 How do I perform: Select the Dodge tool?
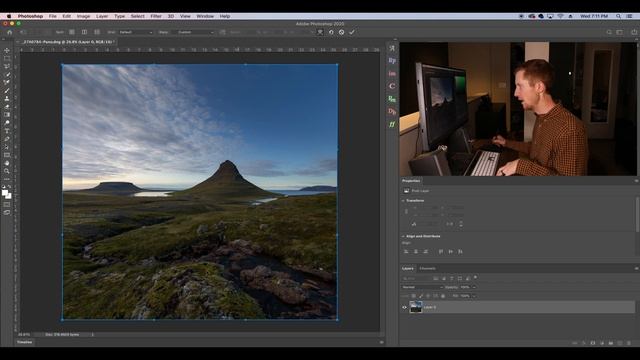[x=7, y=123]
